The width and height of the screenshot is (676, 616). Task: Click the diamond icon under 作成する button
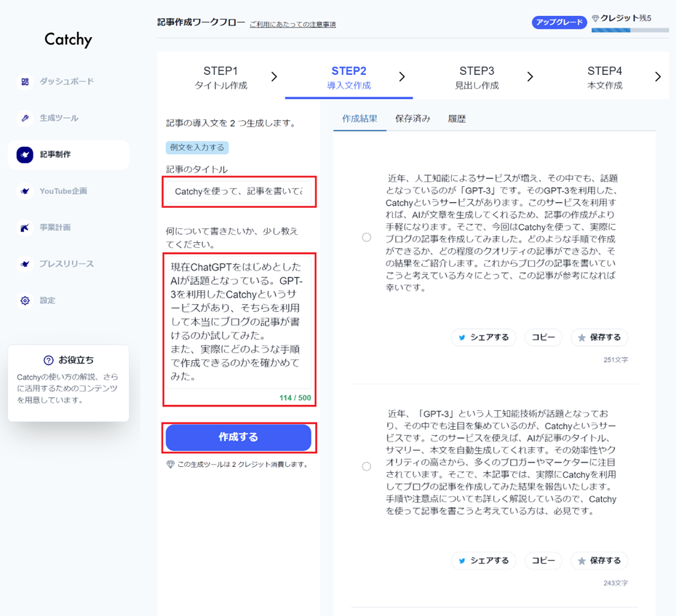pyautogui.click(x=170, y=465)
